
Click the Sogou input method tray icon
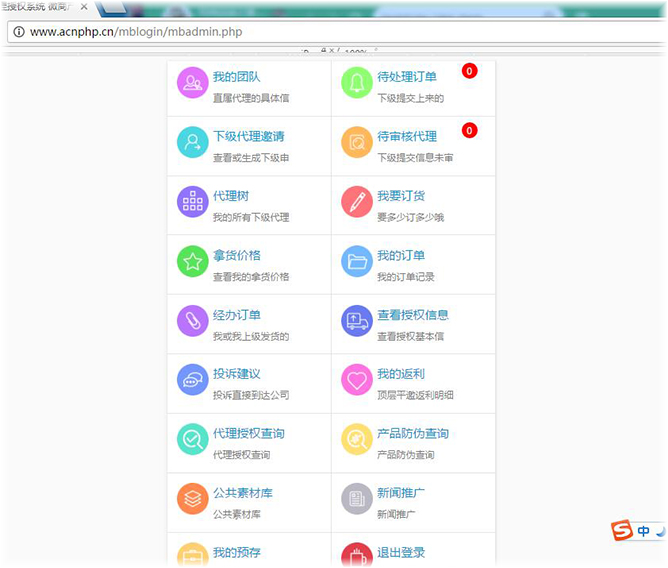tap(622, 530)
